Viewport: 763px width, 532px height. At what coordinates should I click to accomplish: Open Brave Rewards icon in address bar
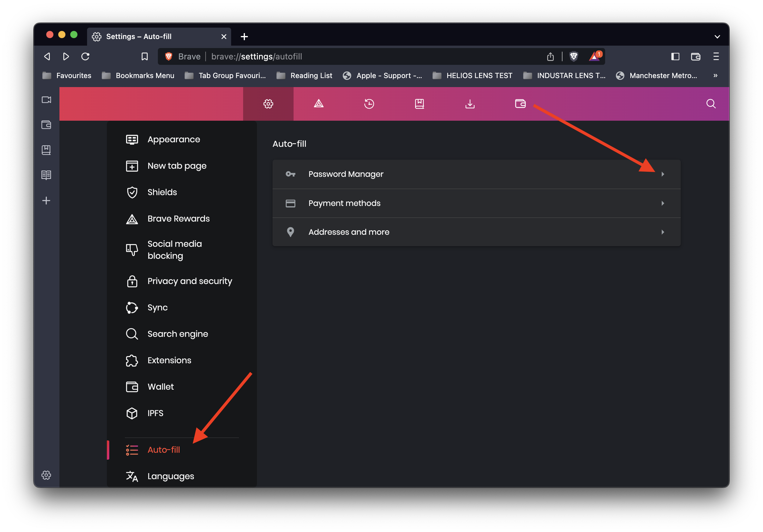[595, 56]
